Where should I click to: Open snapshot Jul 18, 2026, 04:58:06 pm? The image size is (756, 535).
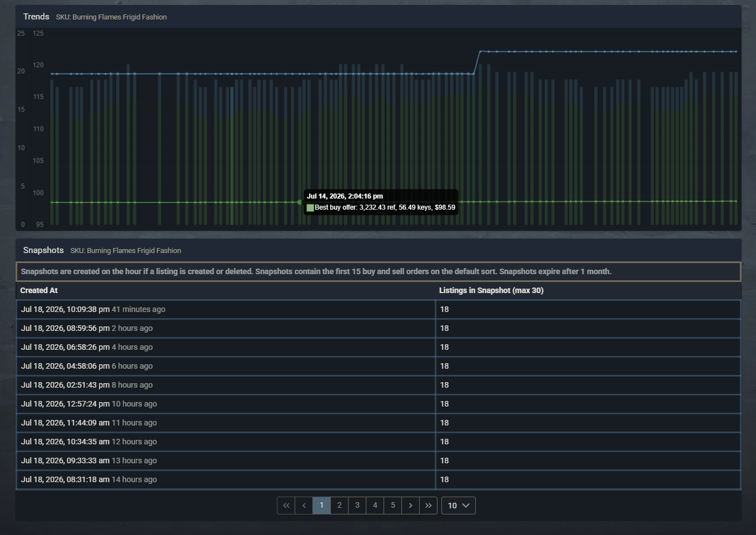pos(379,366)
